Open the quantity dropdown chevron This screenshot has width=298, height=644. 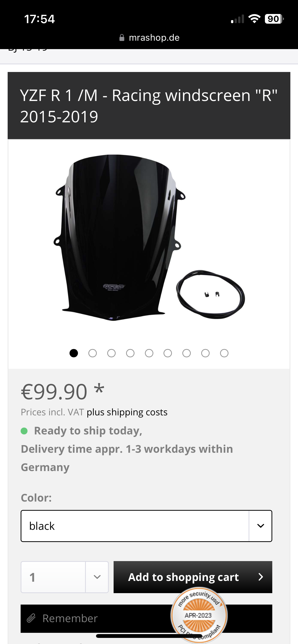(x=97, y=577)
